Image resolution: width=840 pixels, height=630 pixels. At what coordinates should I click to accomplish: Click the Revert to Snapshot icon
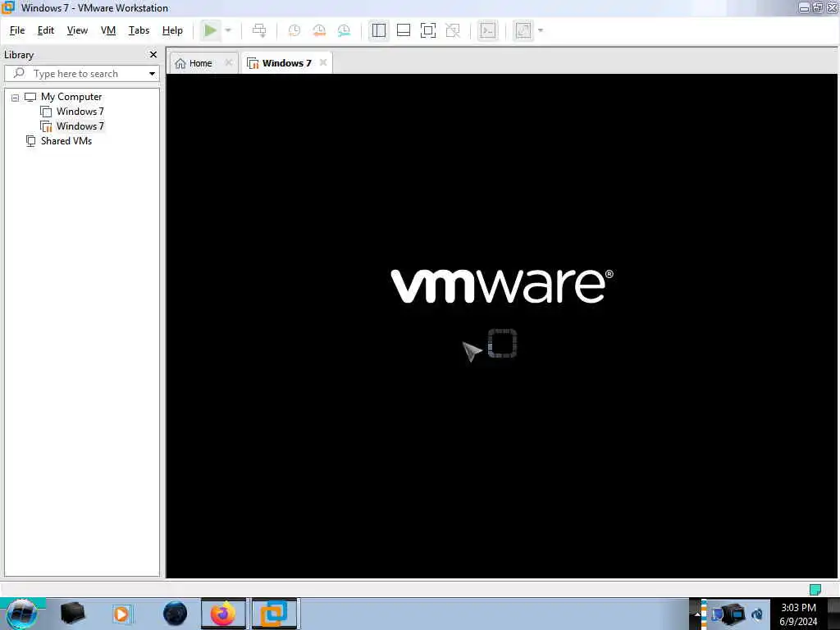point(319,30)
